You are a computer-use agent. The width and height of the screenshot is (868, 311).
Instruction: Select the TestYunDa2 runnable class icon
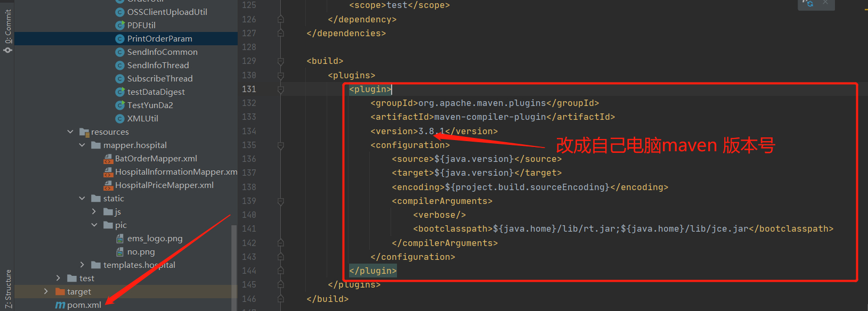pyautogui.click(x=120, y=105)
